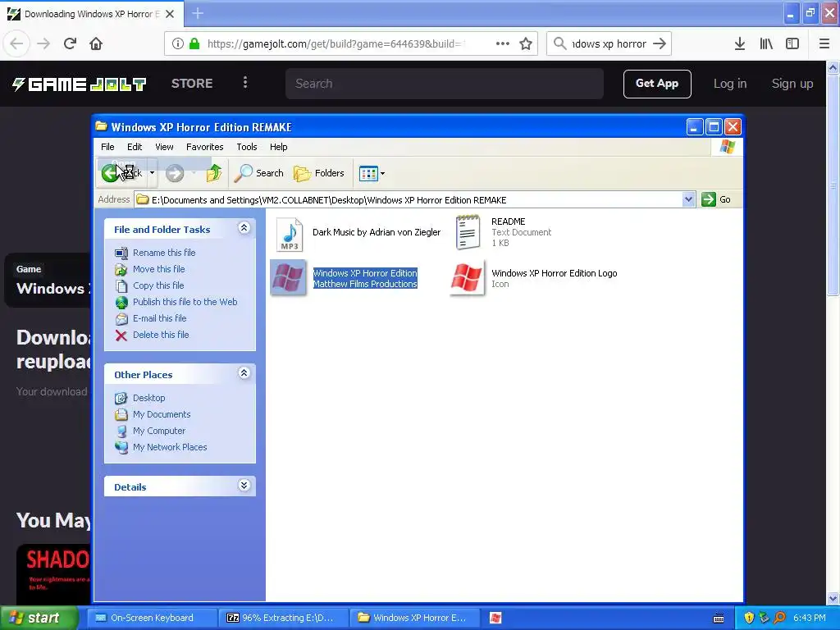
Task: Open Firefox library
Action: tap(766, 43)
